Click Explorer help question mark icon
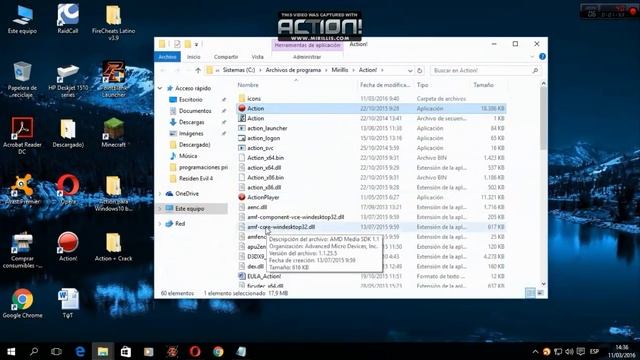 [542, 57]
